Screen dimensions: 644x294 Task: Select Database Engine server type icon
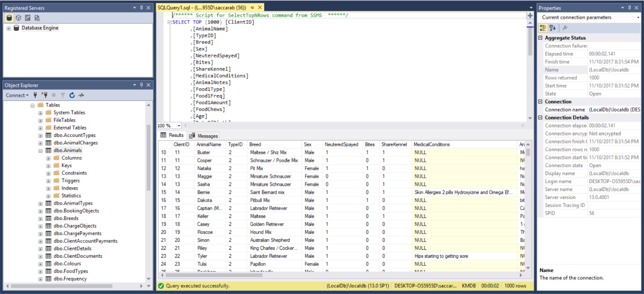(9, 18)
